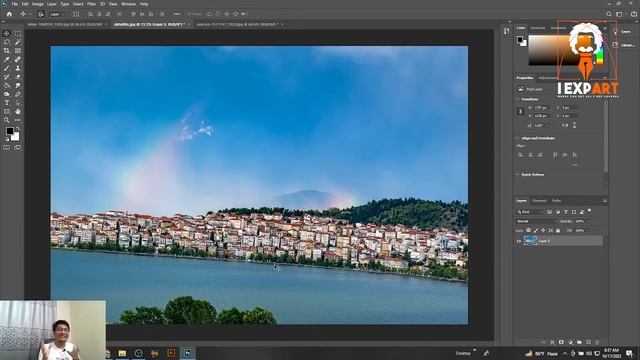640x360 pixels.
Task: Open layer filter Kind dropdown
Action: [x=529, y=212]
